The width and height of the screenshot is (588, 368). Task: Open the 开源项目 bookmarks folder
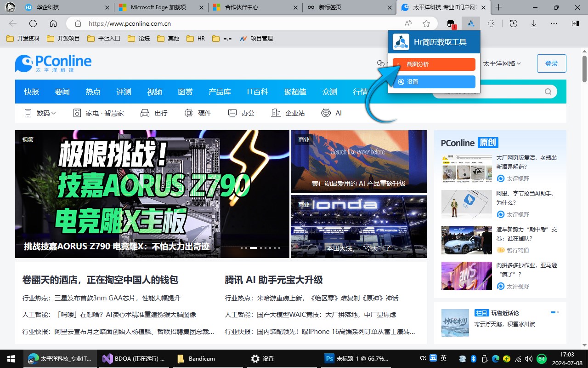63,39
